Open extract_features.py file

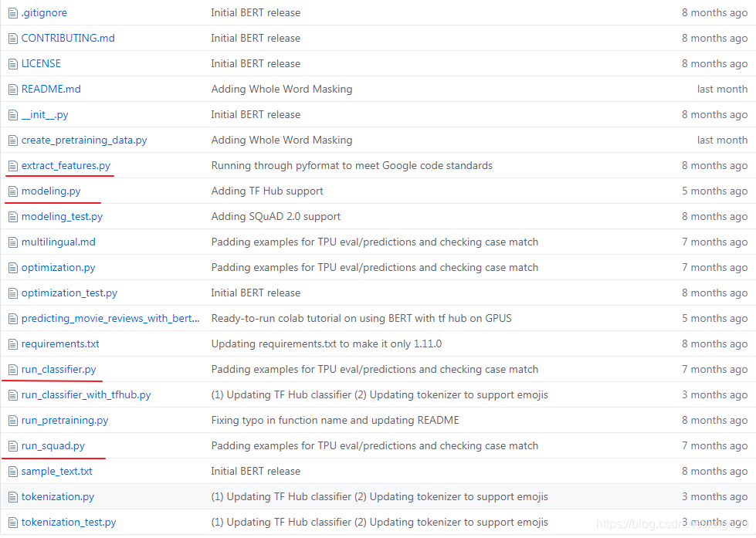[66, 166]
